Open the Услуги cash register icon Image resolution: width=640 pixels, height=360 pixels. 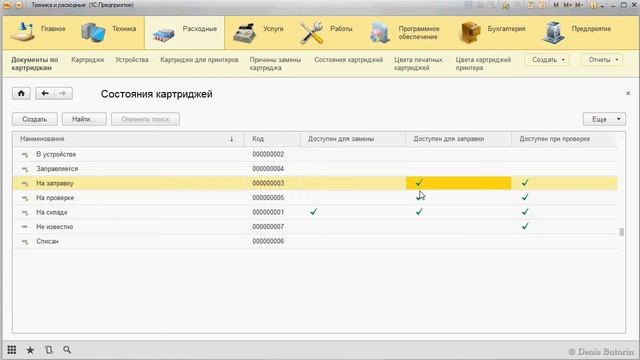244,33
